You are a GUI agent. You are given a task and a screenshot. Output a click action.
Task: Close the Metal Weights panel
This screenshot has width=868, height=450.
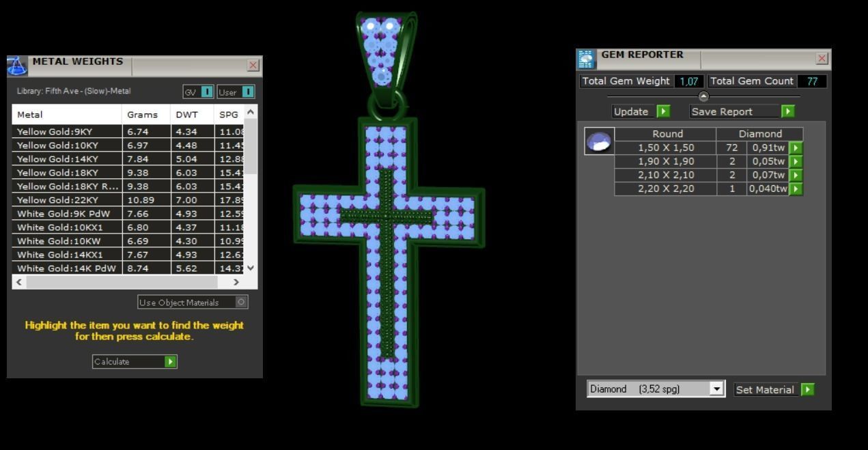coord(253,66)
